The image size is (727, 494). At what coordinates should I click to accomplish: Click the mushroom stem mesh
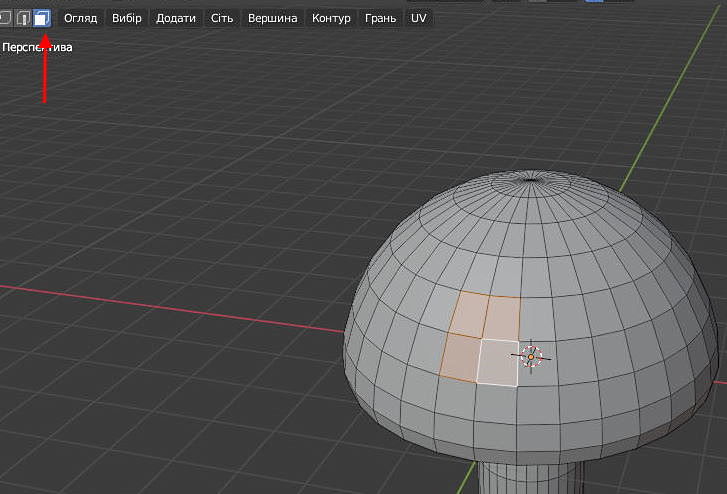(x=531, y=478)
